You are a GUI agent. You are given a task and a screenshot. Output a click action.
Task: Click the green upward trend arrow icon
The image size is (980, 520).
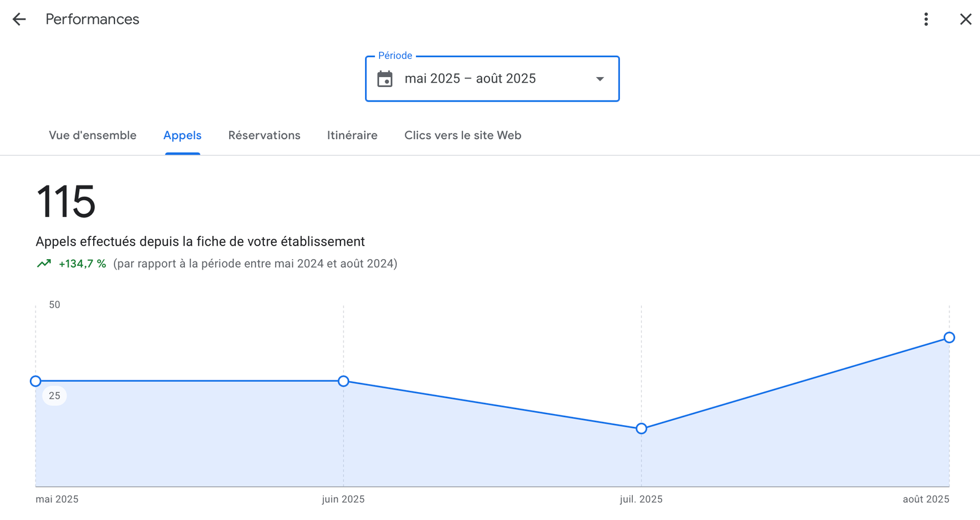pyautogui.click(x=43, y=264)
